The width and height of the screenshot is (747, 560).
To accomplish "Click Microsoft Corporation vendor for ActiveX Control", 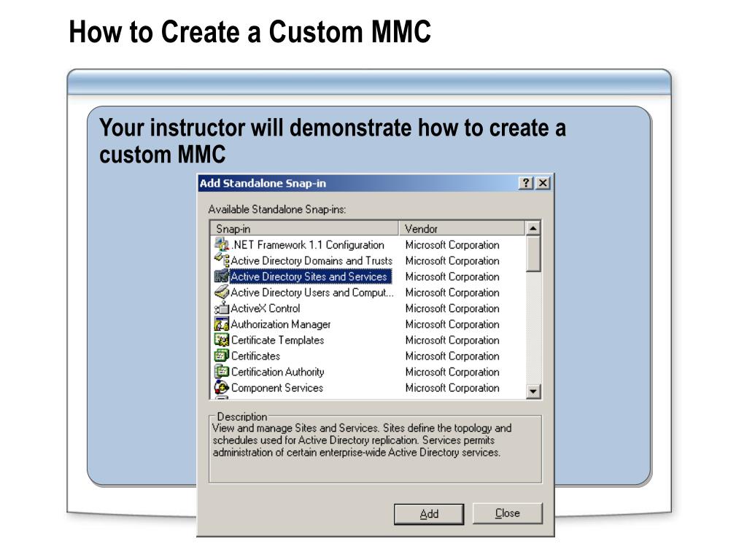I will (x=452, y=308).
